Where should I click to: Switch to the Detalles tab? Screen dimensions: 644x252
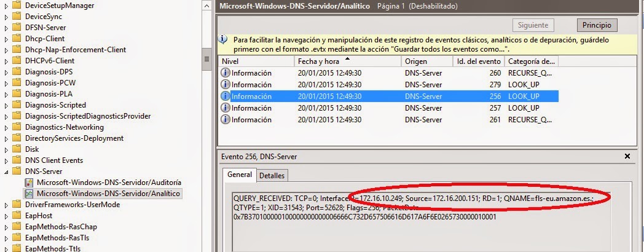coord(272,176)
